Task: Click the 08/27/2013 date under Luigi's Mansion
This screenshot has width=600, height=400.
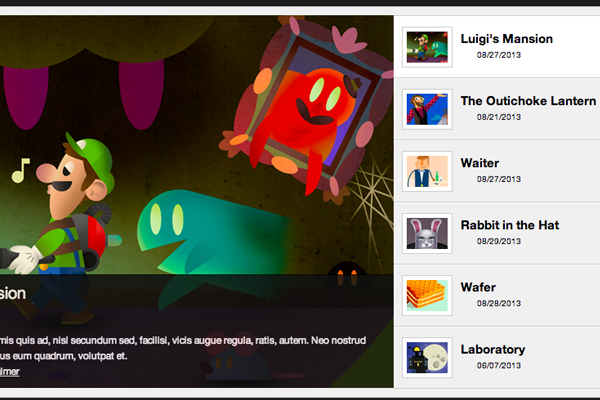Action: 499,55
